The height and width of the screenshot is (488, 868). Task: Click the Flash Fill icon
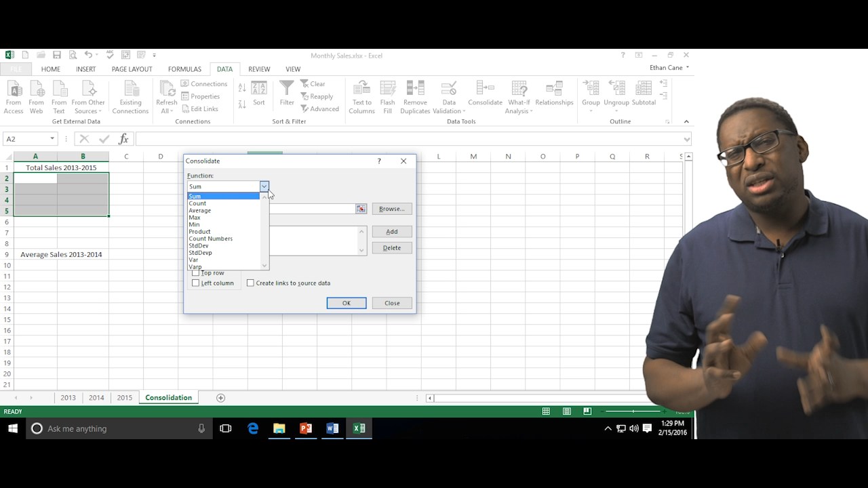pos(387,97)
